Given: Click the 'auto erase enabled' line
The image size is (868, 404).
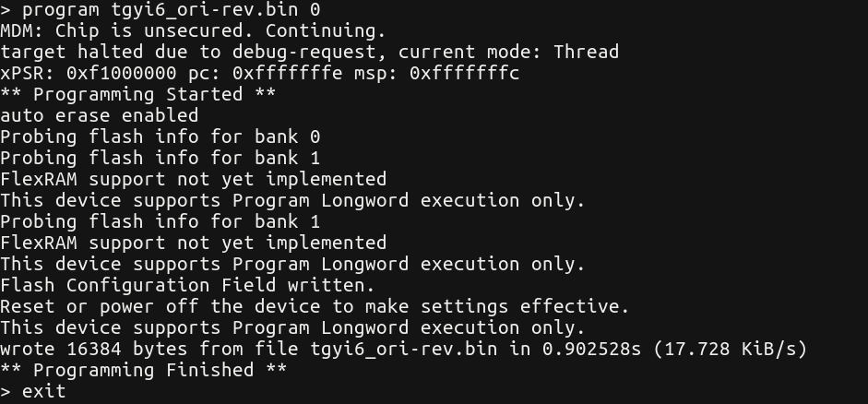Looking at the screenshot, I should pyautogui.click(x=99, y=115).
